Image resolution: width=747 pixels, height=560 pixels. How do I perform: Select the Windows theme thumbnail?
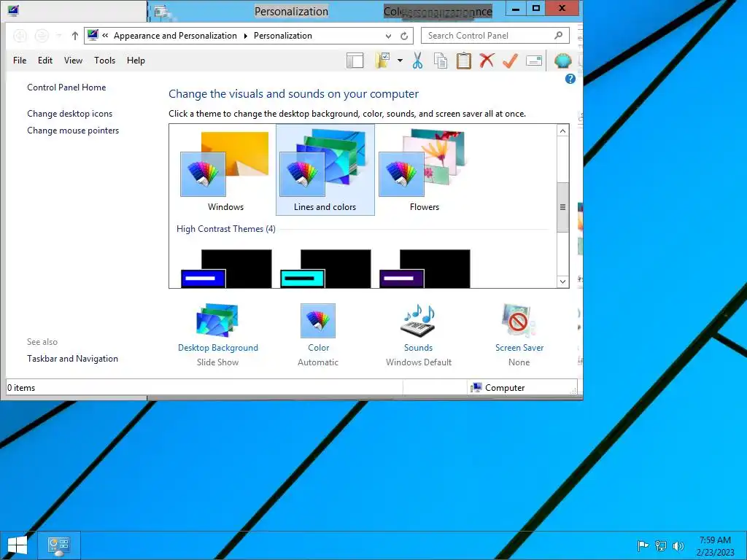pyautogui.click(x=225, y=170)
